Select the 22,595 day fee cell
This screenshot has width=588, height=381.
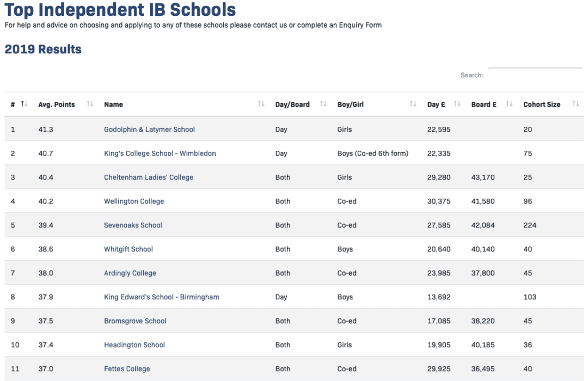coord(439,130)
